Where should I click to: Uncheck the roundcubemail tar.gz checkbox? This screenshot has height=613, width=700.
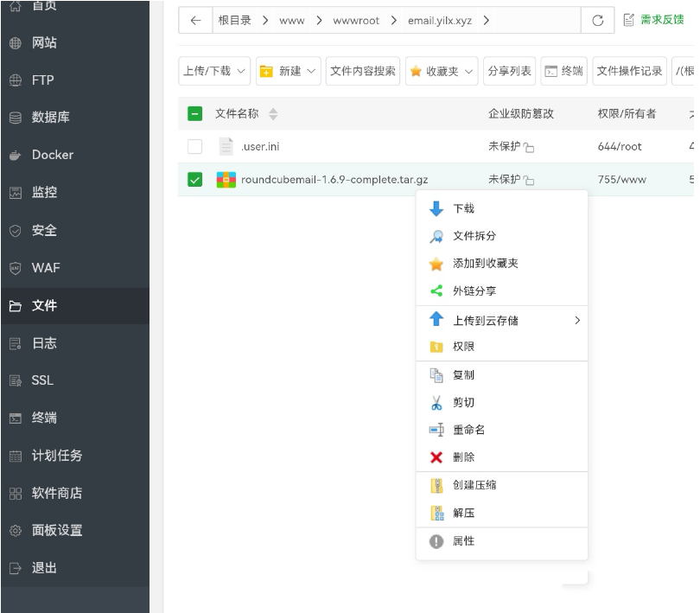pyautogui.click(x=195, y=180)
